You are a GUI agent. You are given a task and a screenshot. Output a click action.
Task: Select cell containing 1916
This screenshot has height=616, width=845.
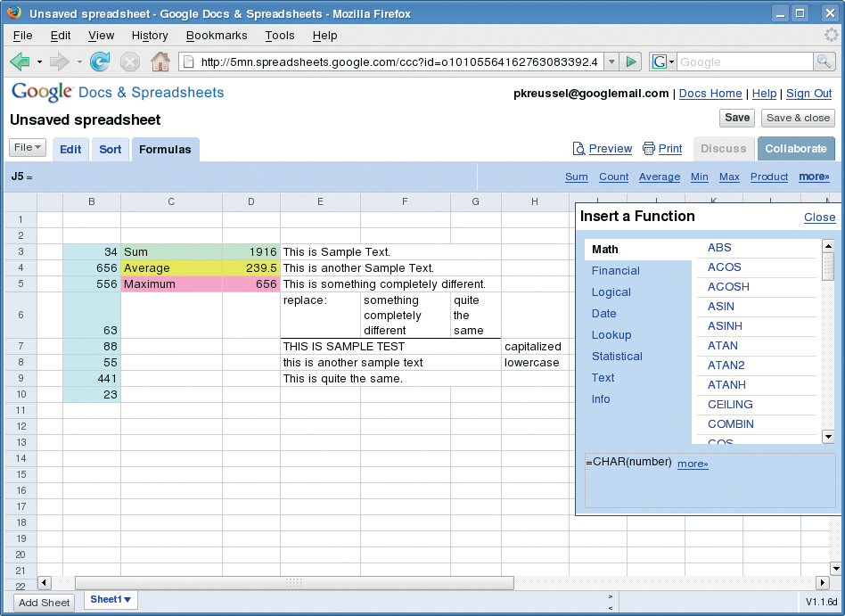(x=251, y=251)
